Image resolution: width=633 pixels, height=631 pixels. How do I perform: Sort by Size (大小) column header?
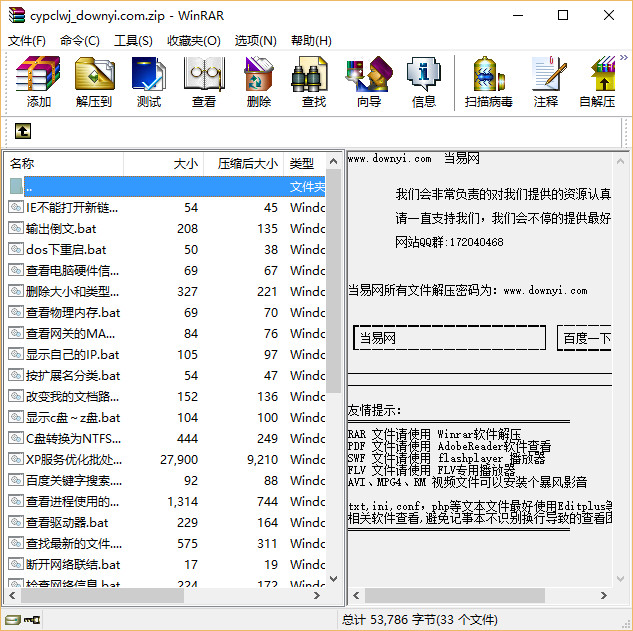coord(163,164)
